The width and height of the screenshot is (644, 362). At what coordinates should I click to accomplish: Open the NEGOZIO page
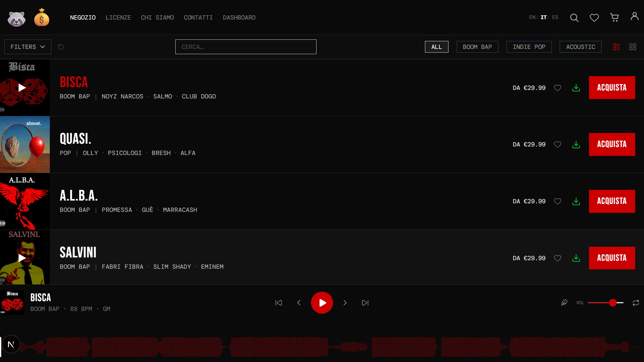pyautogui.click(x=83, y=17)
